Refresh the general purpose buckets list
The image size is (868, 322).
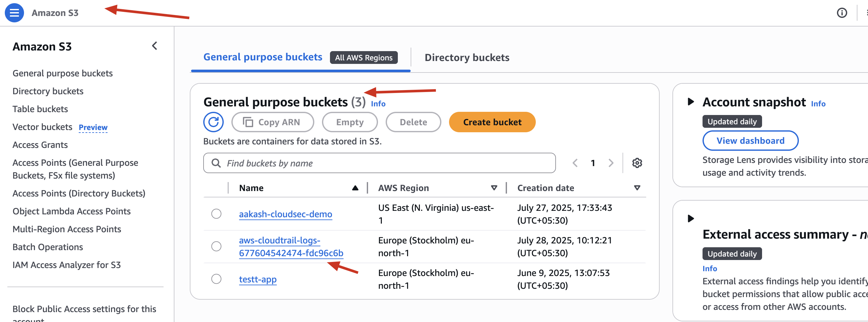213,122
